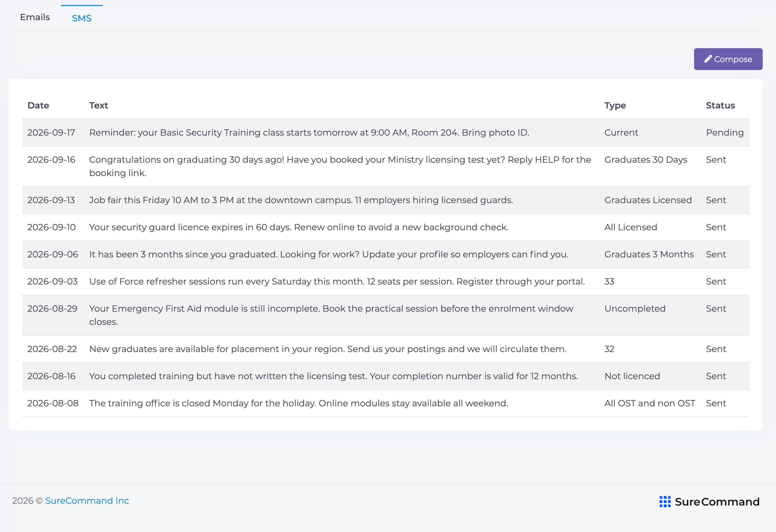Switch to the Emails tab

35,17
